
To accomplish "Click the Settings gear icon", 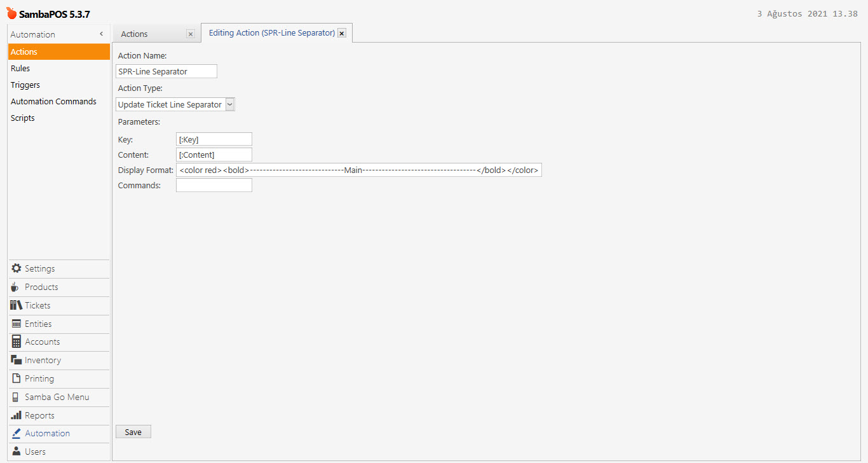I will (17, 268).
